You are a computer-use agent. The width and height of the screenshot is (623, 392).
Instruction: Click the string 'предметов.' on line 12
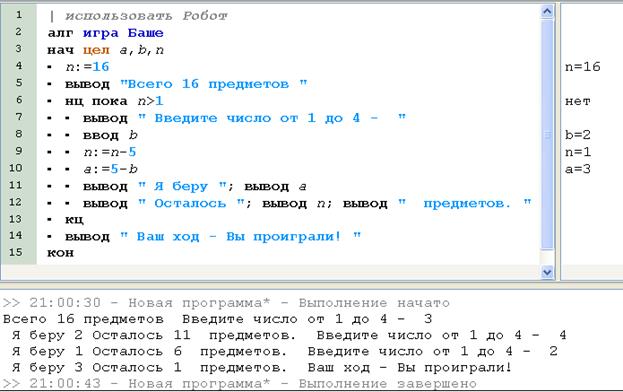click(464, 203)
